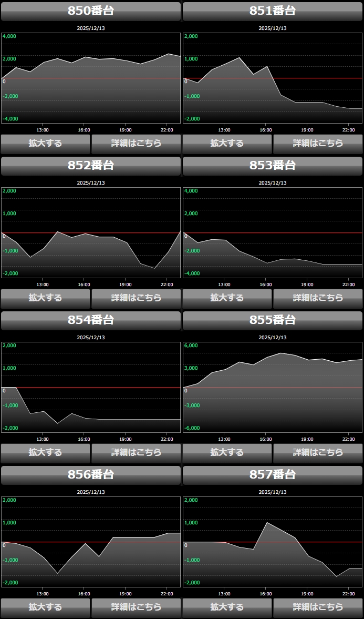Click 拡大する for machine 854
364x619 pixels.
pos(45,452)
